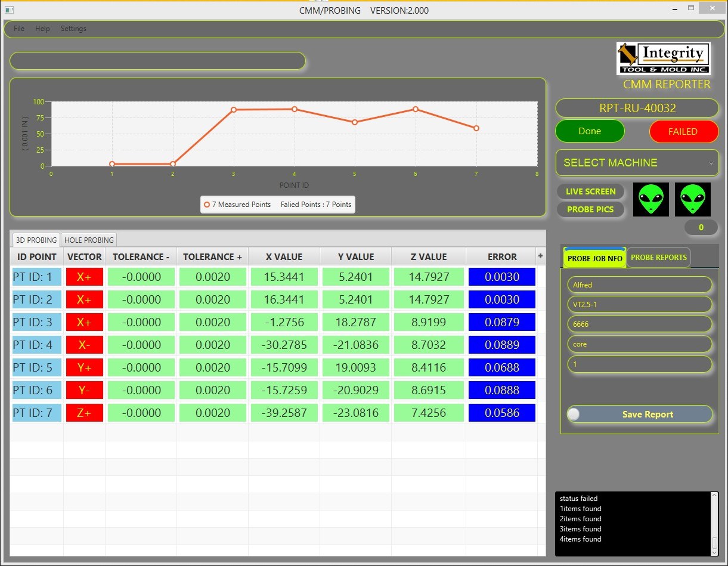
Task: Click the Z+ vector cell
Action: tap(85, 413)
